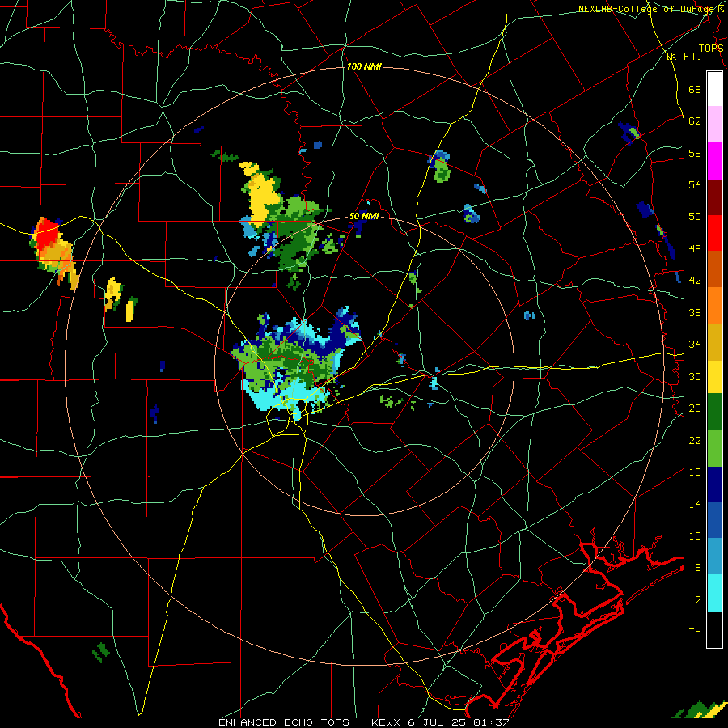Select the navy blue legend swatch

coord(714,485)
